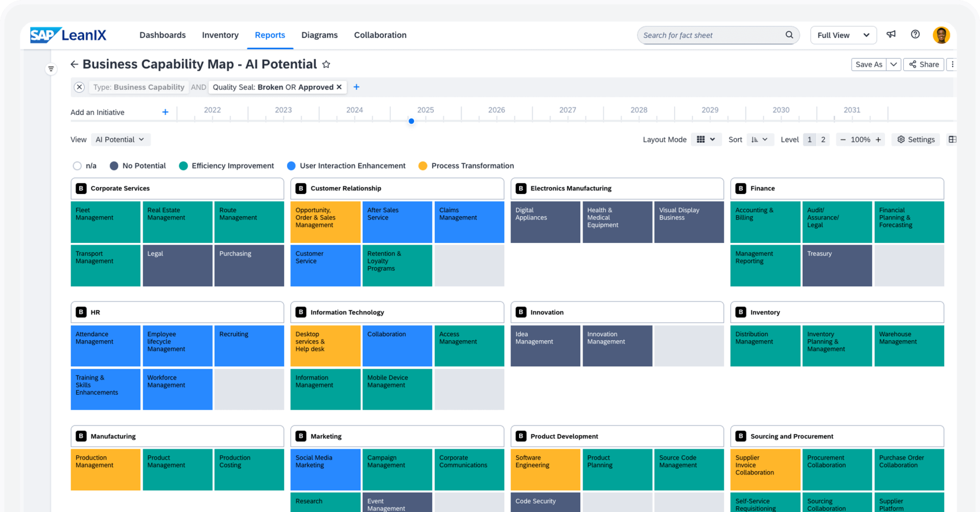This screenshot has width=980, height=512.
Task: Click the user avatar in the top bar
Action: (941, 35)
